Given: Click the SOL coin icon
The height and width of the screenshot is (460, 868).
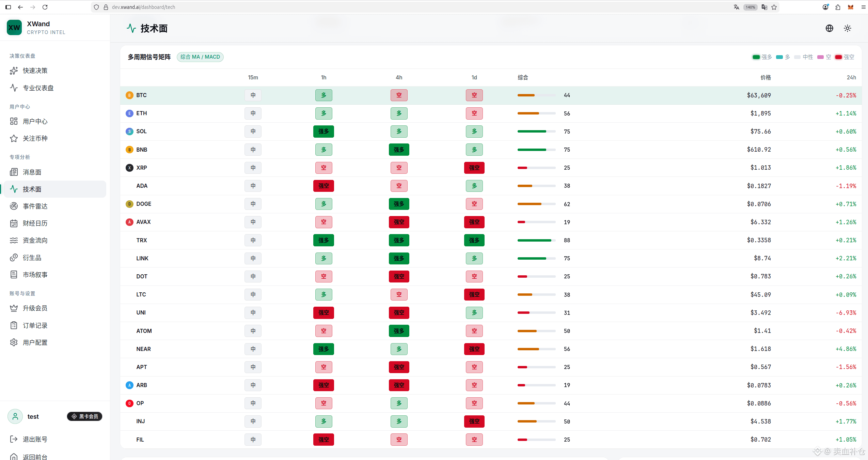Looking at the screenshot, I should pos(129,131).
